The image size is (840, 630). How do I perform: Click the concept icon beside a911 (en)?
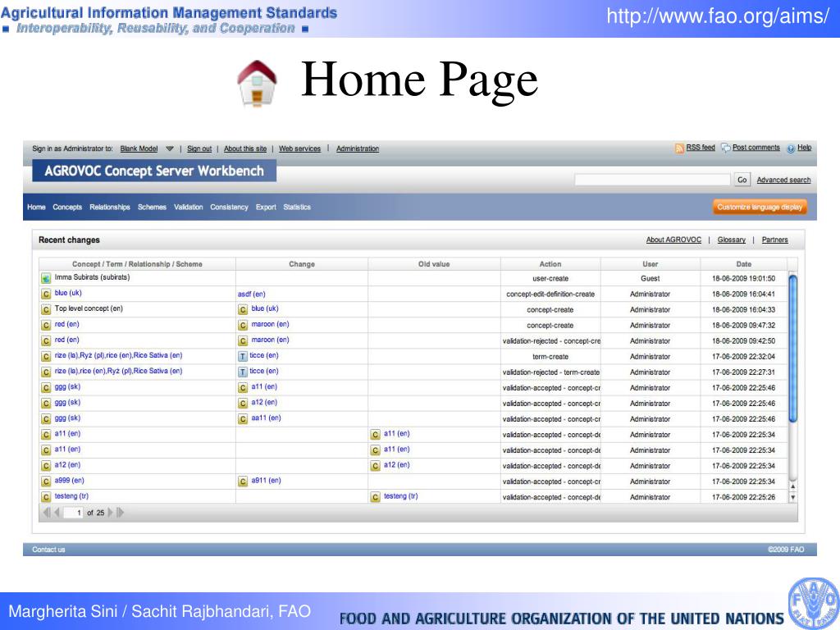pos(243,482)
